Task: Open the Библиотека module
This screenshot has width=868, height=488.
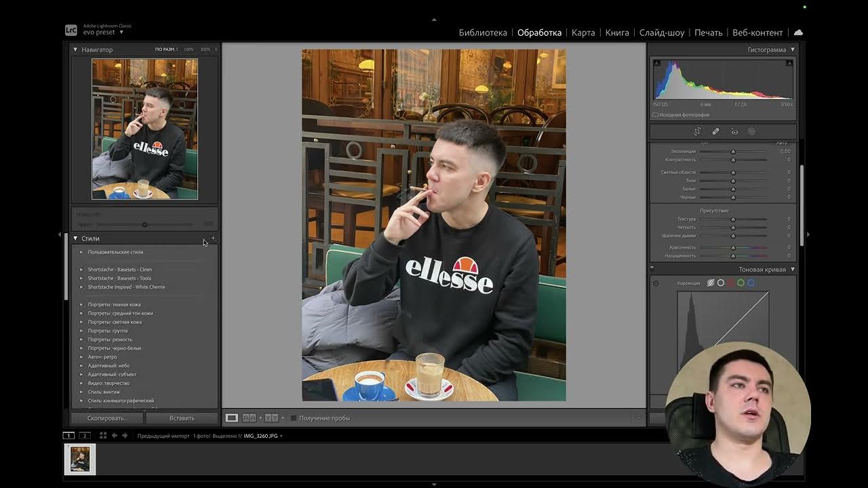Action: click(483, 33)
